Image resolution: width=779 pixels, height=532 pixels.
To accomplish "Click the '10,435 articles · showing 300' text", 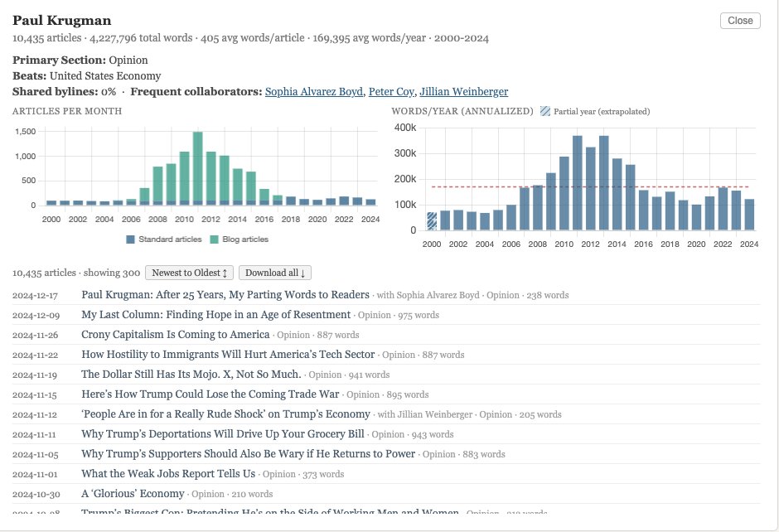I will [x=76, y=273].
